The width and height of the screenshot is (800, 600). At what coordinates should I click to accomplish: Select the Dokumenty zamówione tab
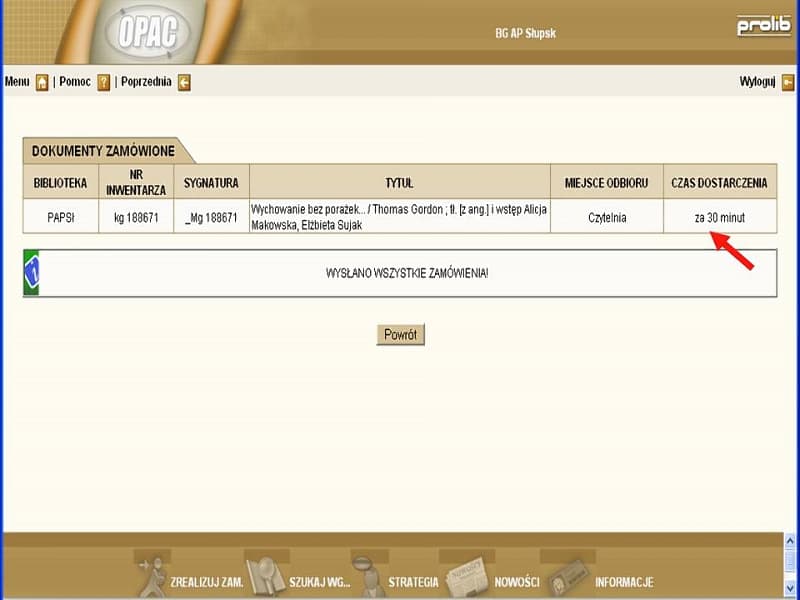click(x=104, y=151)
